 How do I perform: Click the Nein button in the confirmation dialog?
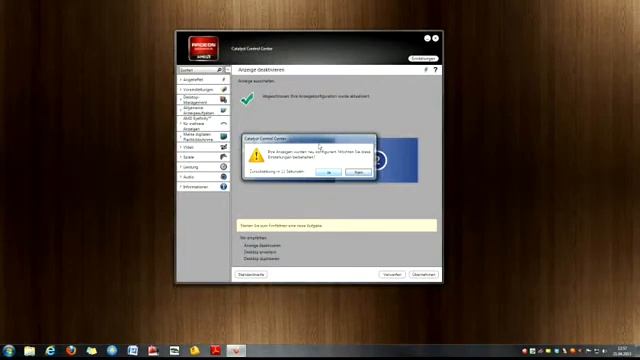pos(358,173)
